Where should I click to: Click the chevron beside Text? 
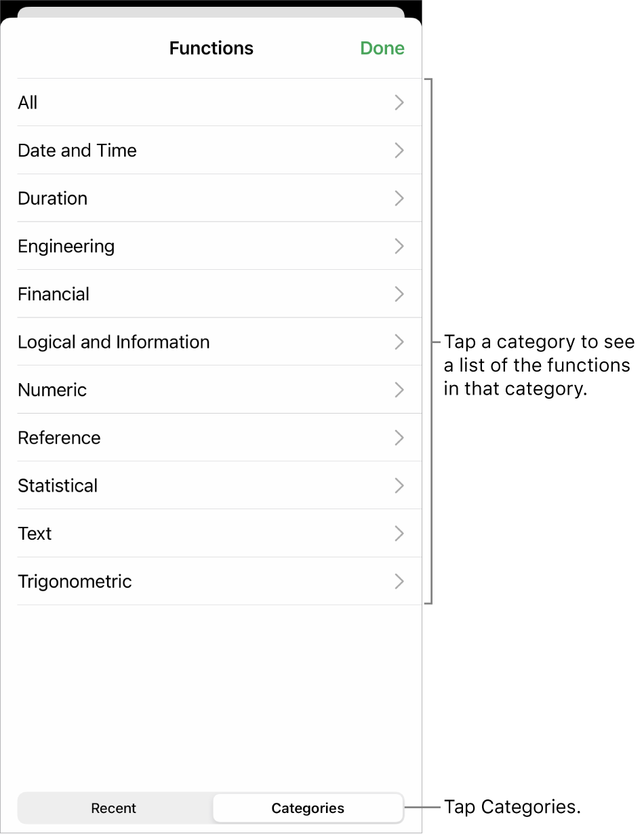click(399, 534)
